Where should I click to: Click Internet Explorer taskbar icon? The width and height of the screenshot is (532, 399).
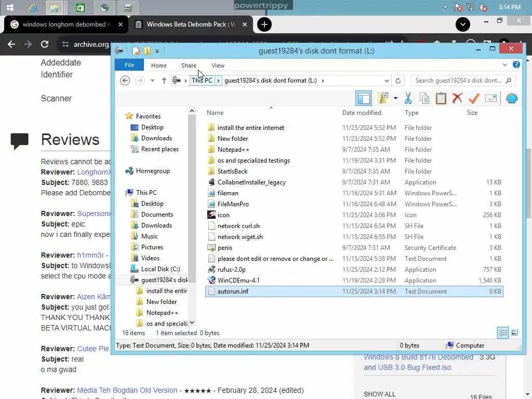(33, 7)
